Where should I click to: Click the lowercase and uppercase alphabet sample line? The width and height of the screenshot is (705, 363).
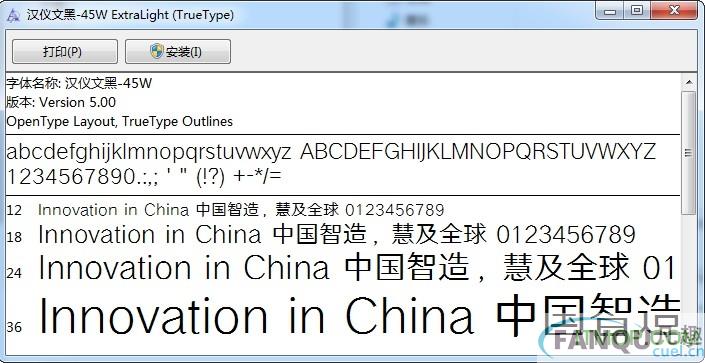pyautogui.click(x=331, y=153)
